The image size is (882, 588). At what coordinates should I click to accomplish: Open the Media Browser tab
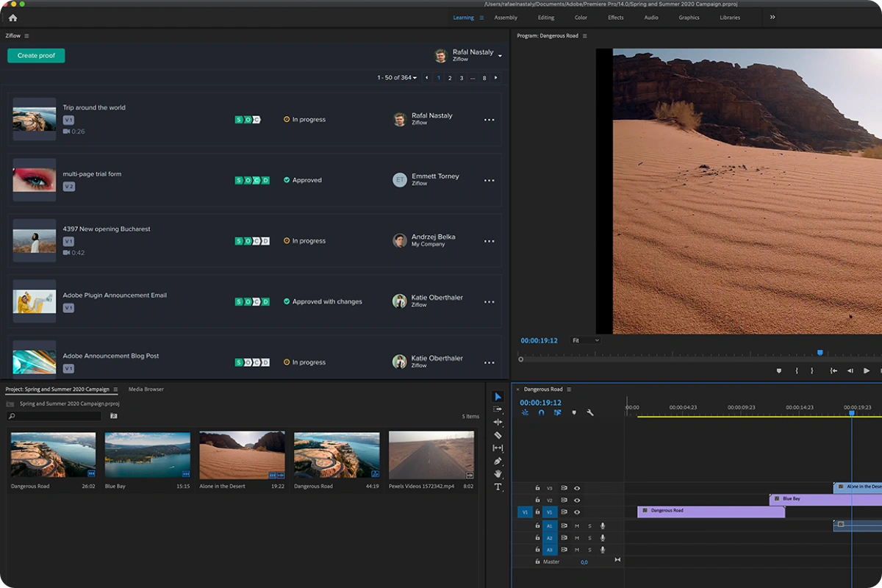[146, 390]
